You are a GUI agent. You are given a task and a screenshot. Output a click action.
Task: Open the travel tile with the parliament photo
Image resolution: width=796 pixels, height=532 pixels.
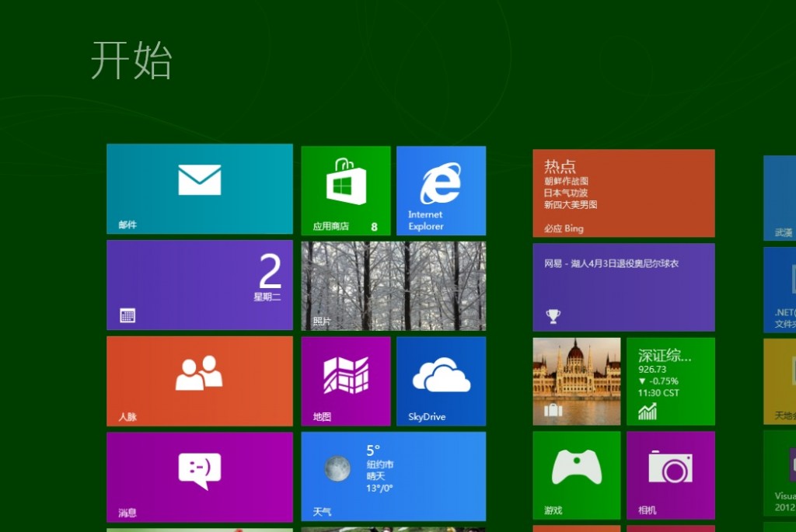tap(576, 381)
